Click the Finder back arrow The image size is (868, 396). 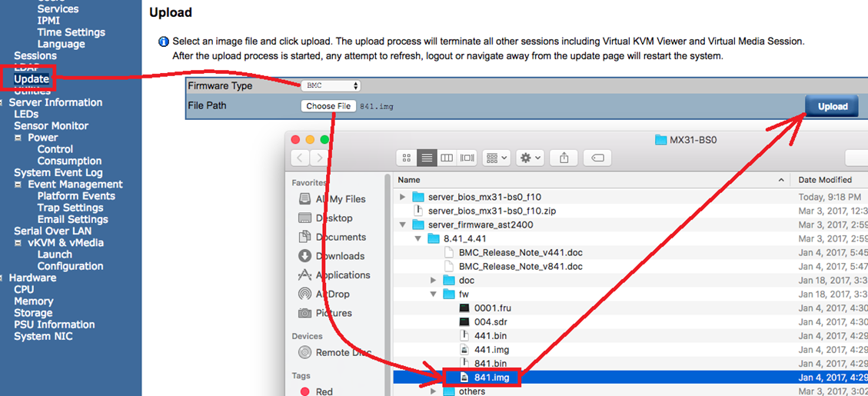(x=300, y=158)
